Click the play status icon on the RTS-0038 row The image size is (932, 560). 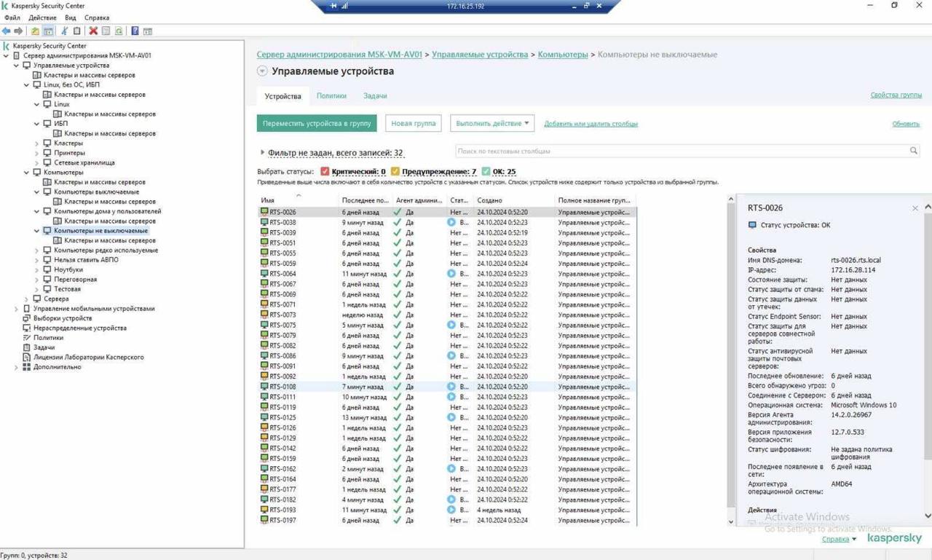coord(451,222)
